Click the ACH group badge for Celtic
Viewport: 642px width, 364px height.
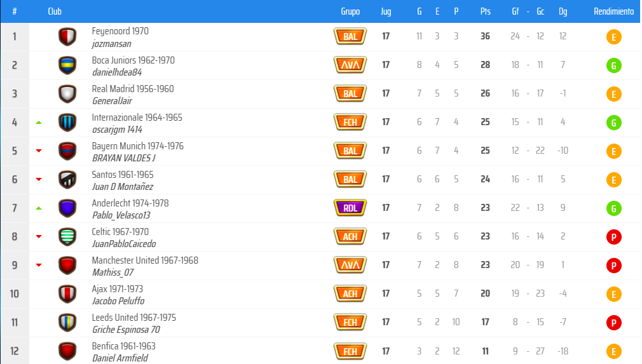click(x=350, y=236)
